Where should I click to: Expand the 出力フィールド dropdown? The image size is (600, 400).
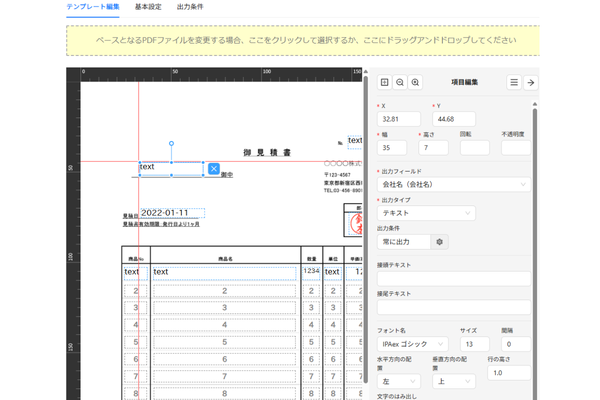tap(453, 184)
